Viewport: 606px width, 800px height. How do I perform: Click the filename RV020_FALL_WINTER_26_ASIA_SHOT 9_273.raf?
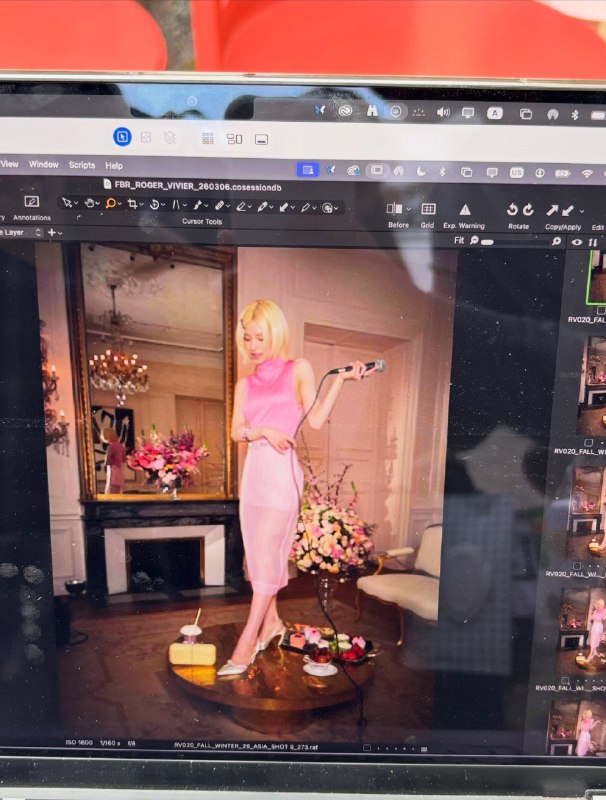click(246, 746)
